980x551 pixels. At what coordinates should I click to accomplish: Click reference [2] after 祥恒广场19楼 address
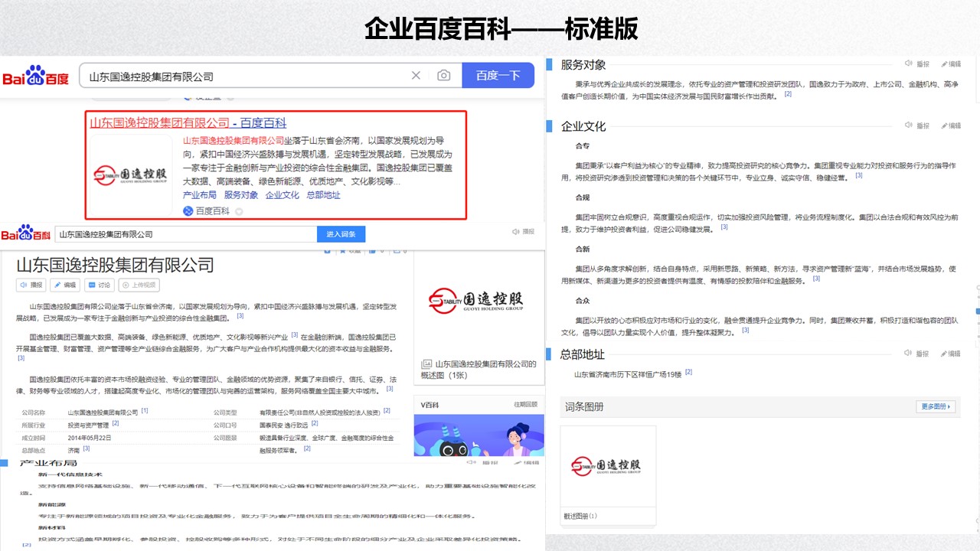pyautogui.click(x=688, y=372)
